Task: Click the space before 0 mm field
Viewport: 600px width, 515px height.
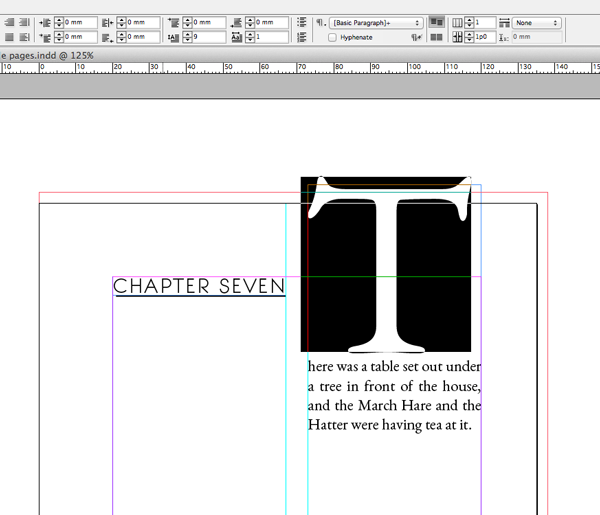Action: [x=209, y=23]
